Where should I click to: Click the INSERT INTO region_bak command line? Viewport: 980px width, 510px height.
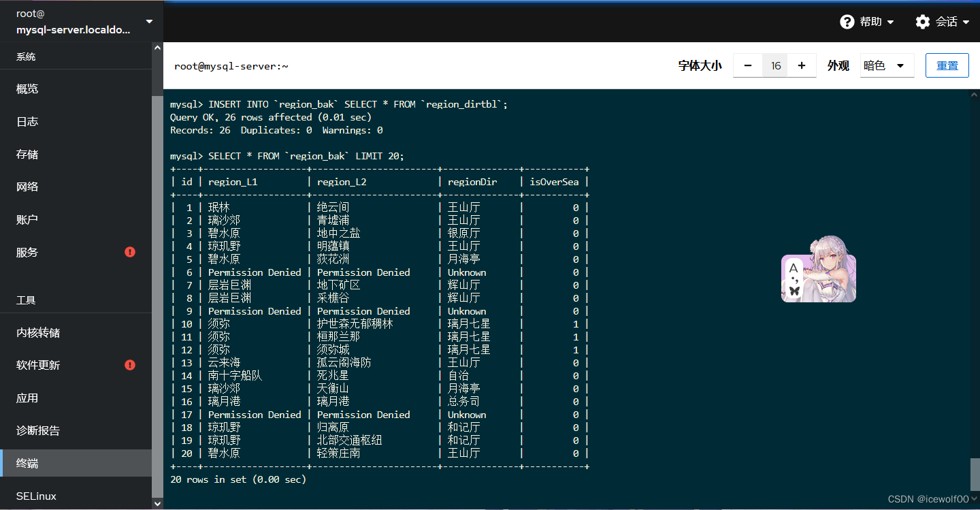coord(339,104)
